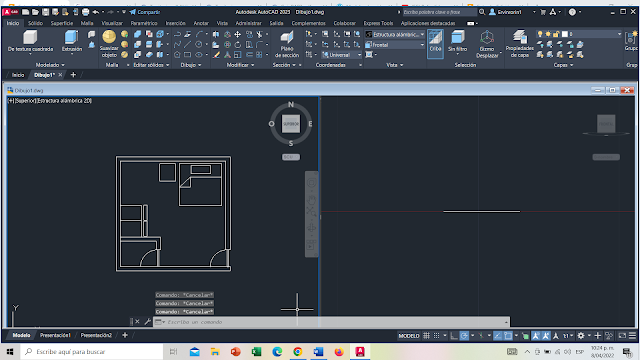
Task: Click the search magnifier icon in title bar
Action: point(482,12)
